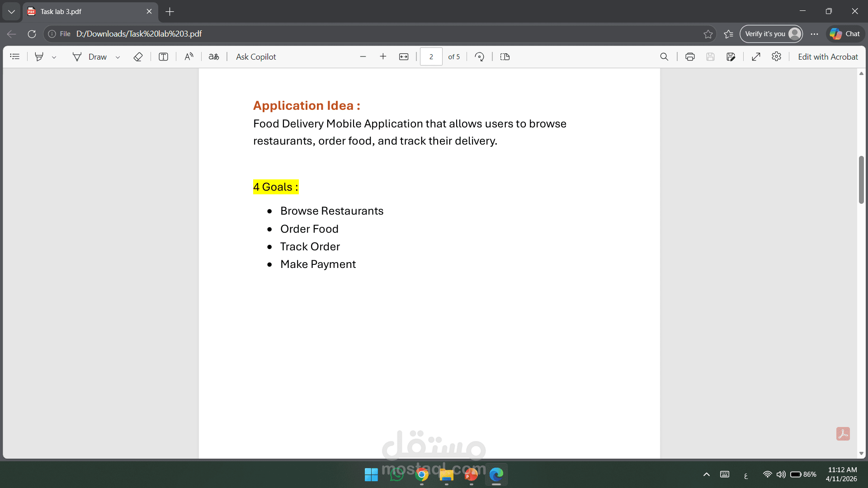Expand the Draw options dropdown arrow

click(x=118, y=57)
